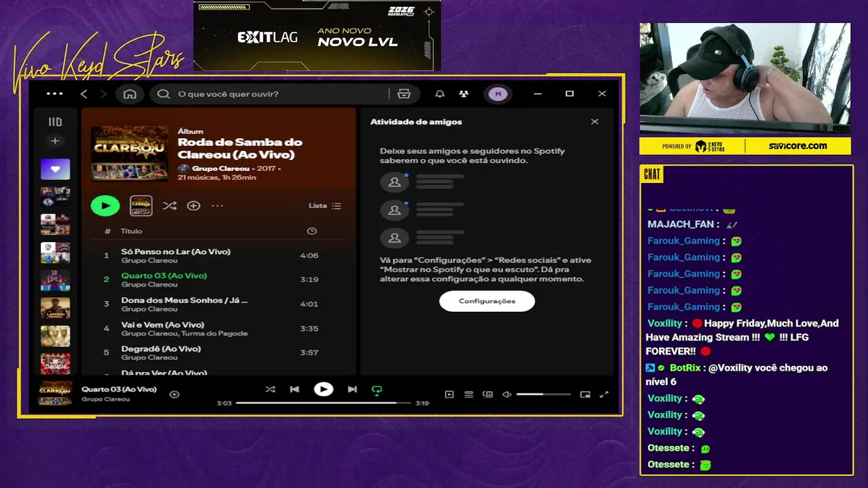Open the connect to a device icon

(488, 394)
